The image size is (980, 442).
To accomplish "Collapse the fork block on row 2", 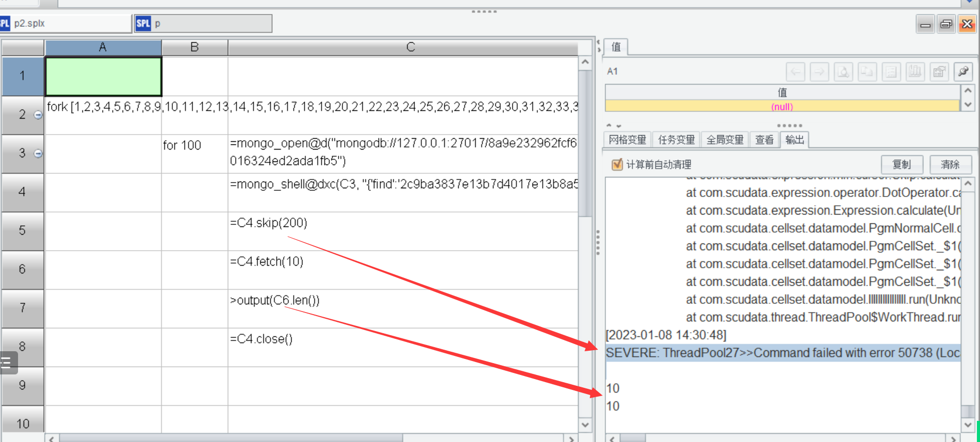I will tap(38, 114).
